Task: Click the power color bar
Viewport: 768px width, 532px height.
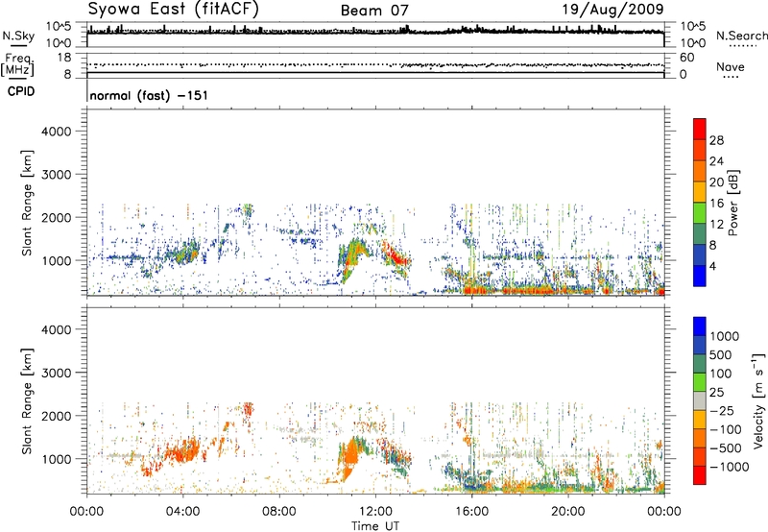Action: click(700, 203)
